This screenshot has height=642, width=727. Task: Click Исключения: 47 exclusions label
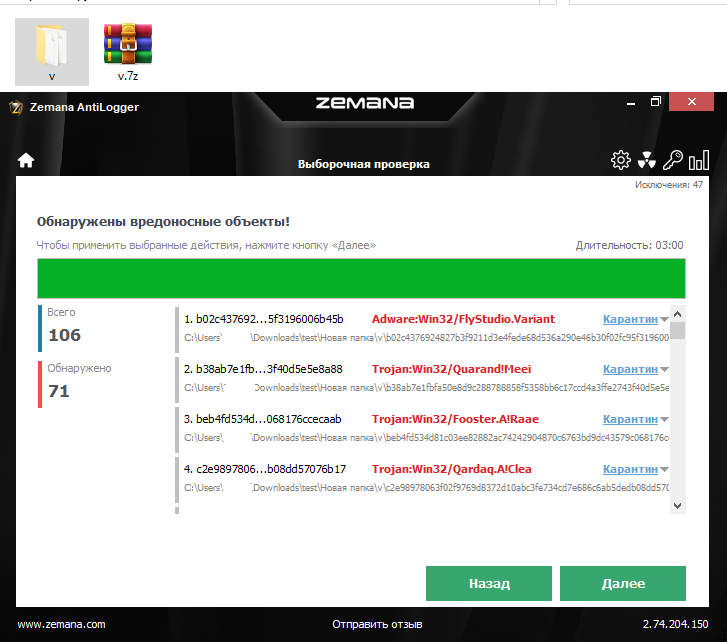(669, 184)
